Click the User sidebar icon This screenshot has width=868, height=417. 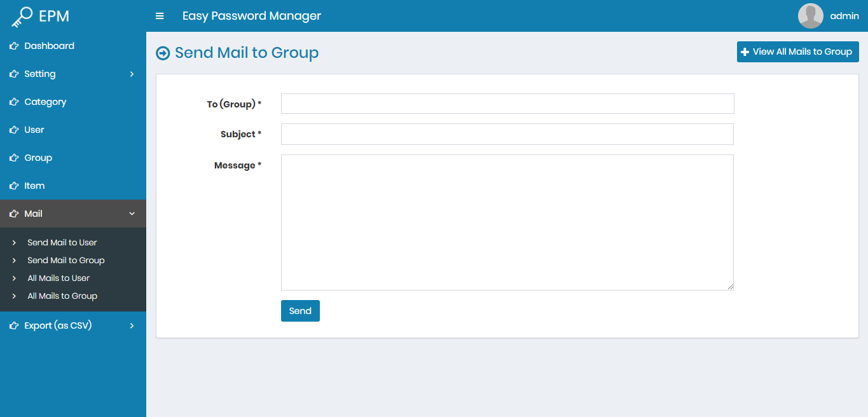pyautogui.click(x=13, y=130)
